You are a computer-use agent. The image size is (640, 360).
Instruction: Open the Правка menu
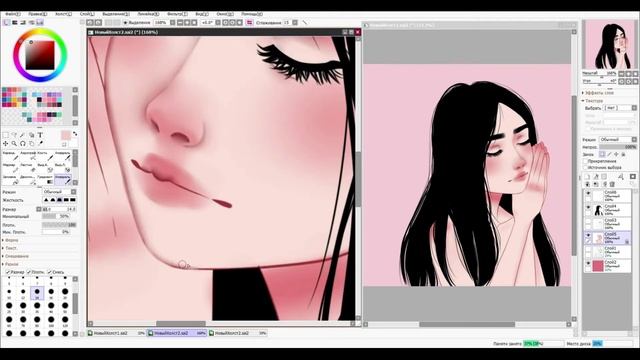(x=37, y=14)
